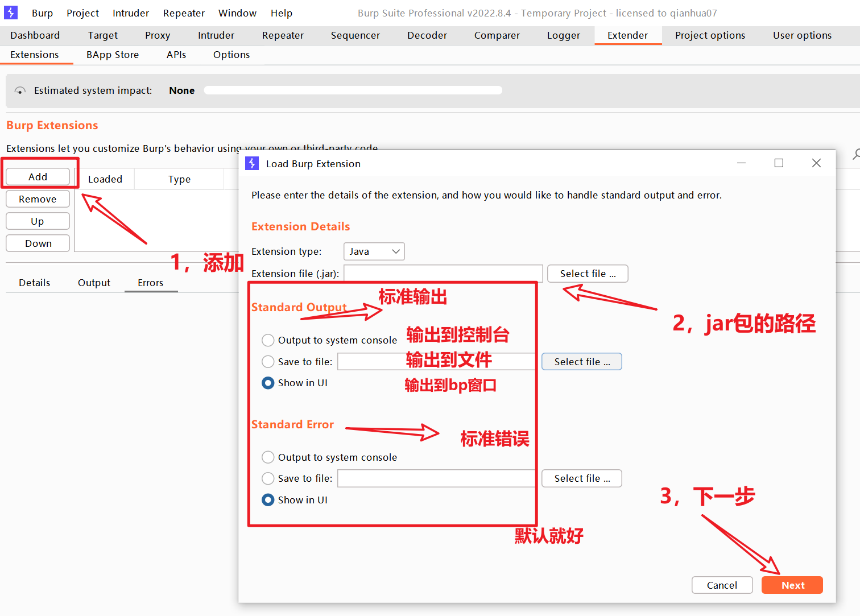Open the Extension type Java dropdown
The height and width of the screenshot is (616, 860).
point(374,251)
